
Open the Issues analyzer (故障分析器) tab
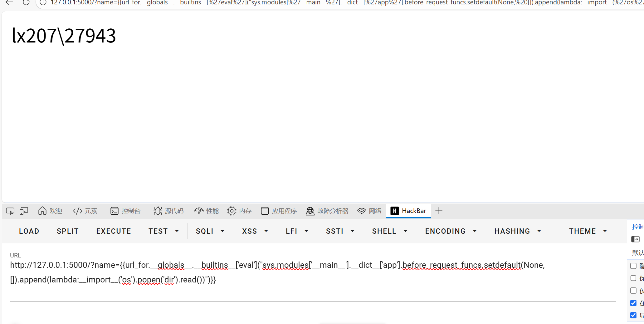pyautogui.click(x=327, y=211)
